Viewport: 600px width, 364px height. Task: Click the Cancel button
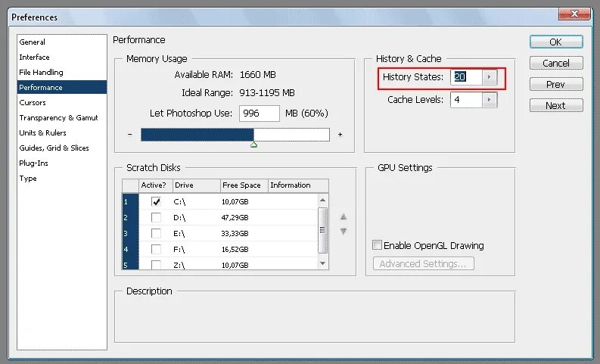(556, 63)
